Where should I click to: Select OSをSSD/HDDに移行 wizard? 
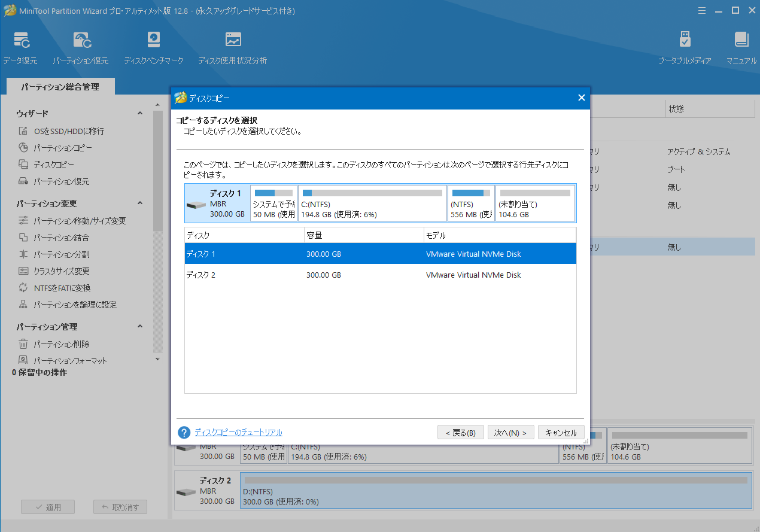(57, 130)
